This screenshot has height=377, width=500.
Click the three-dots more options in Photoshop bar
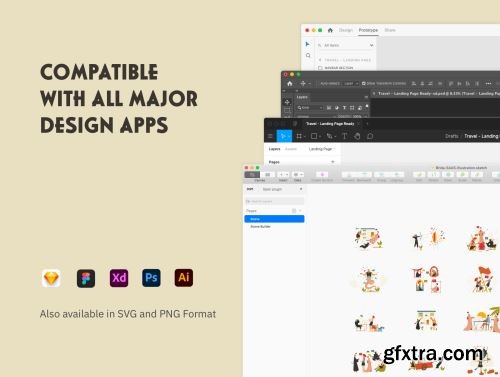coord(488,83)
